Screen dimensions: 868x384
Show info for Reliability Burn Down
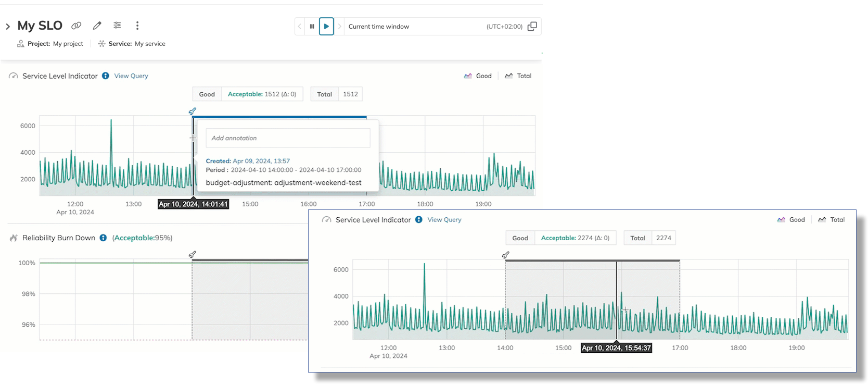[103, 238]
